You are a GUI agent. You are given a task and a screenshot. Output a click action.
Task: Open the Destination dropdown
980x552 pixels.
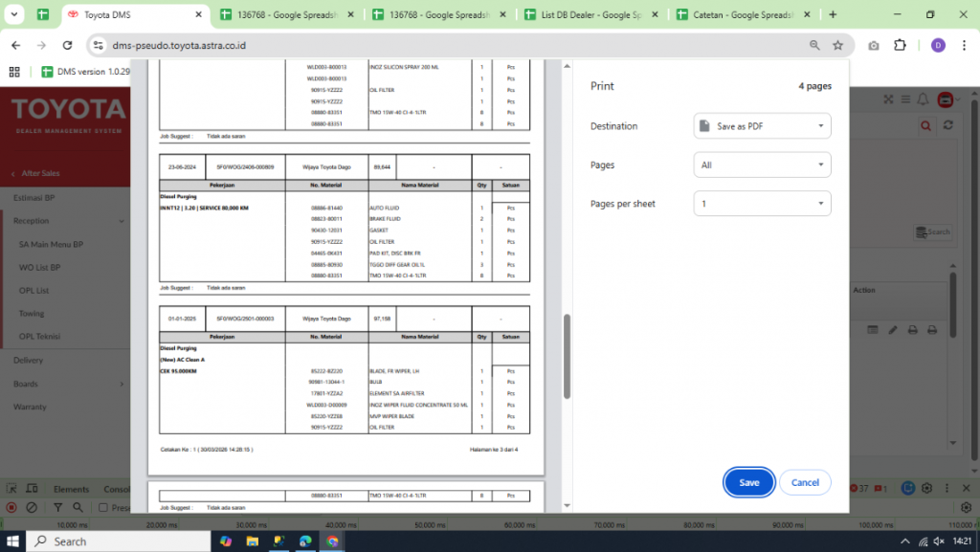pos(762,126)
